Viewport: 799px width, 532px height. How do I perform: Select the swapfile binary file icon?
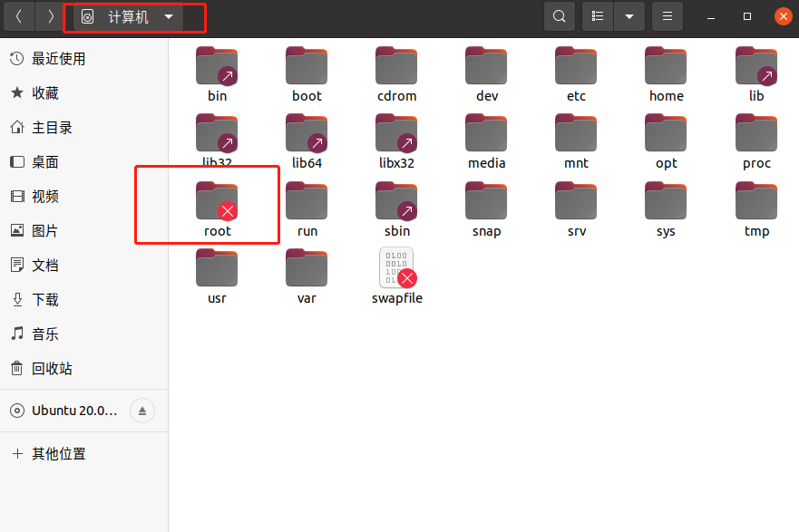pyautogui.click(x=398, y=268)
